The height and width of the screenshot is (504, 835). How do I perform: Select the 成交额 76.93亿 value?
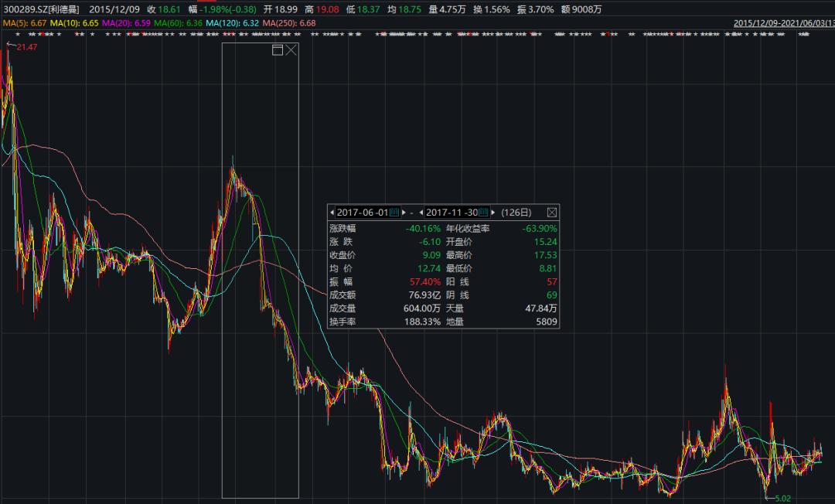point(424,295)
